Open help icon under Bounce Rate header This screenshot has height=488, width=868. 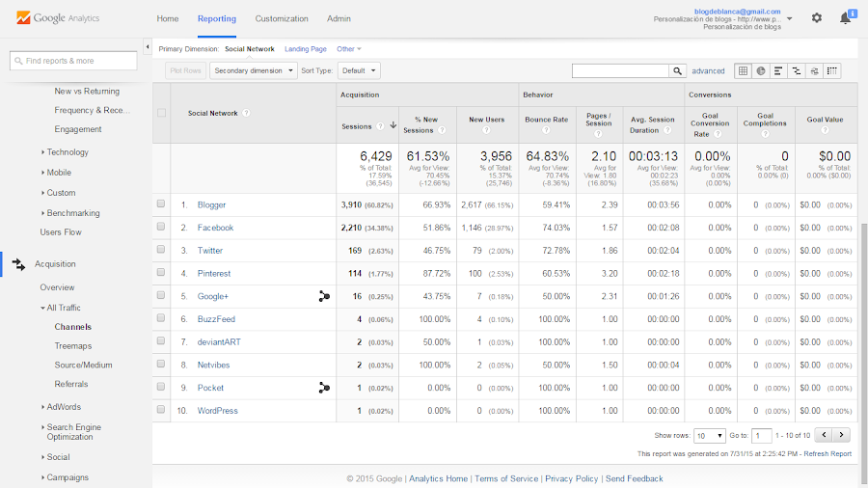(x=546, y=130)
